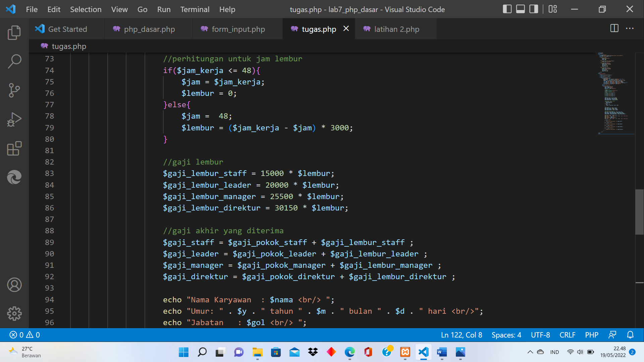Image resolution: width=644 pixels, height=362 pixels.
Task: Toggle the primary sidebar visibility
Action: (507, 9)
